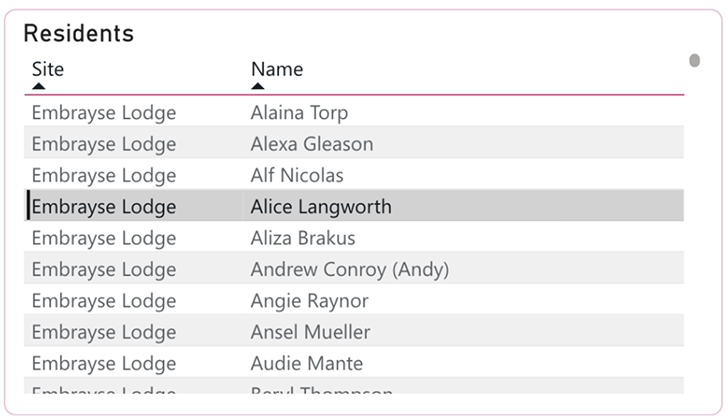This screenshot has width=728, height=420.
Task: Click Embrayse Lodge in Alf Nicolas's row
Action: tap(104, 176)
